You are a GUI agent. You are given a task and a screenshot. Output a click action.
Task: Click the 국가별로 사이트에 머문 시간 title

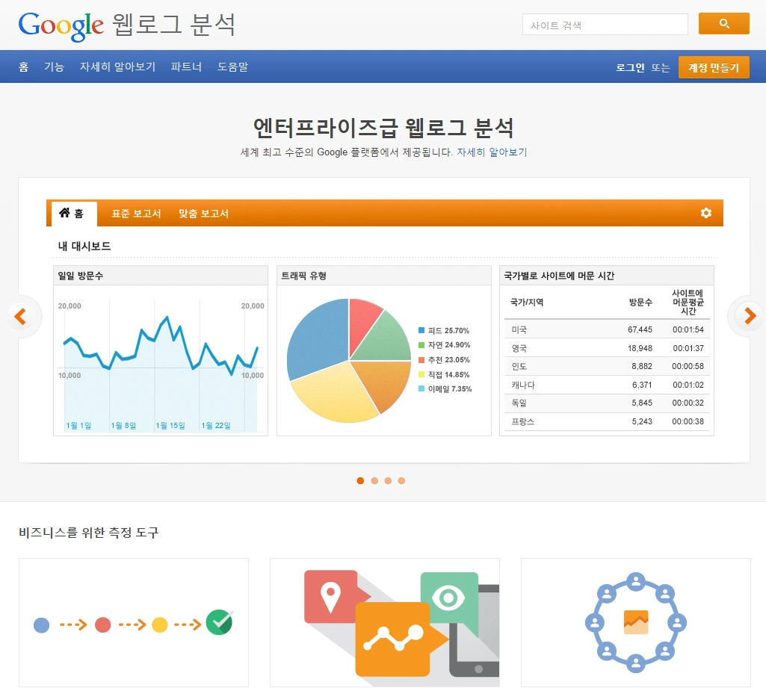tap(559, 276)
